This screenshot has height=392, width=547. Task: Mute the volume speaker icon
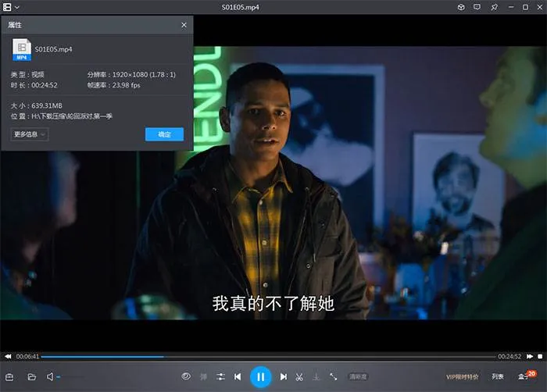click(x=50, y=376)
